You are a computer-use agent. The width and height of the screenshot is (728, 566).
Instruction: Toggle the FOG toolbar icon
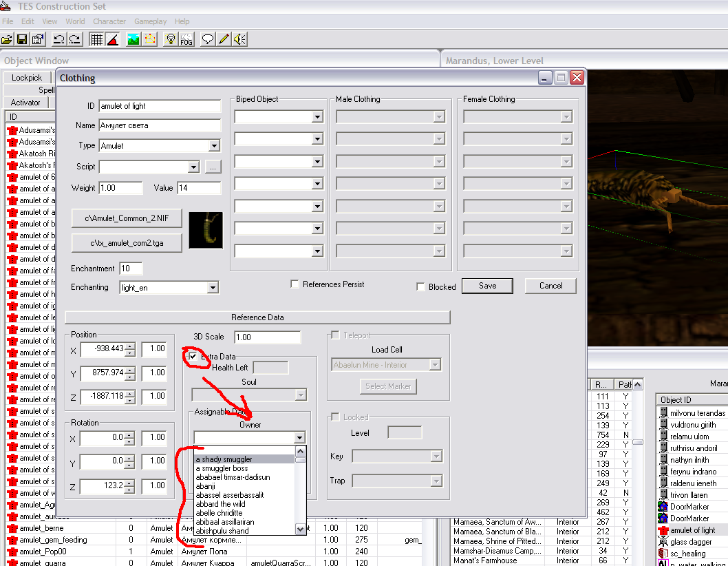186,39
